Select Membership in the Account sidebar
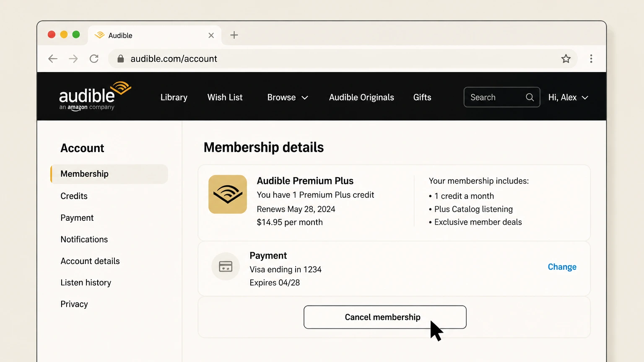 (109, 174)
